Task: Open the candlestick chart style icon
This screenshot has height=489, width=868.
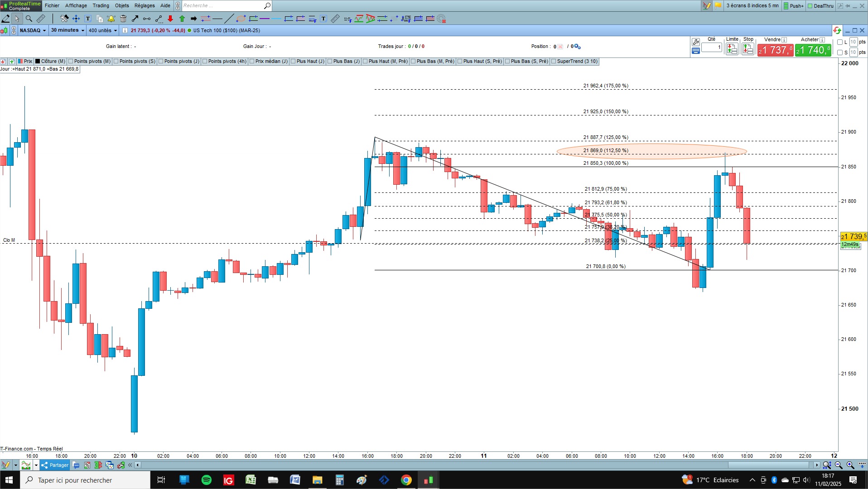Action: pyautogui.click(x=4, y=30)
